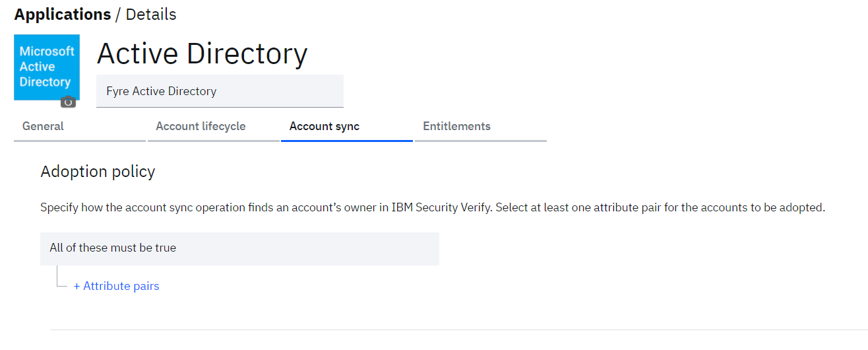The image size is (868, 350).
Task: Click the slash separator in the breadcrumb
Action: (x=119, y=14)
